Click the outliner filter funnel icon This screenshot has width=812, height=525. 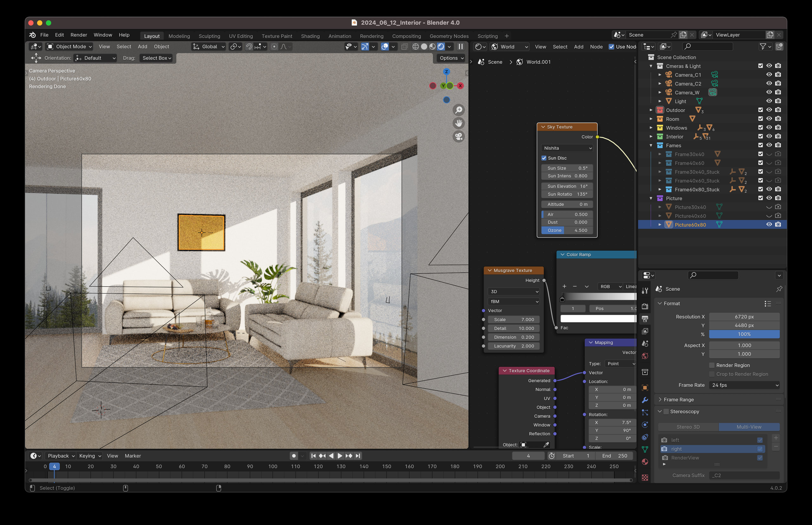(x=763, y=47)
